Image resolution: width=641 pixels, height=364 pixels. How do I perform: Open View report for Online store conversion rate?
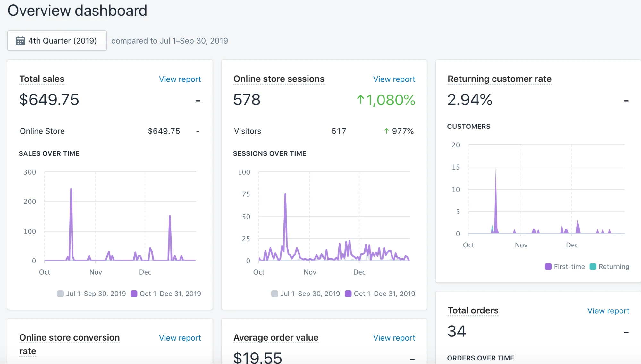coord(180,338)
